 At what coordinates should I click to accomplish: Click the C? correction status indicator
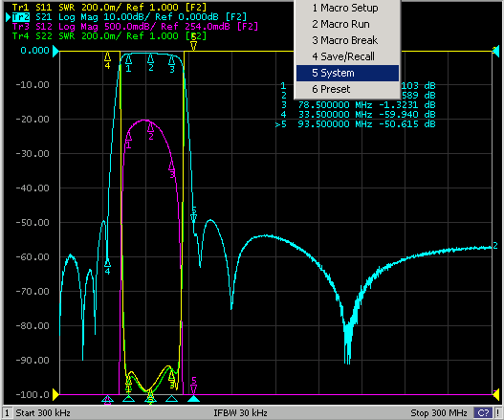tap(483, 412)
